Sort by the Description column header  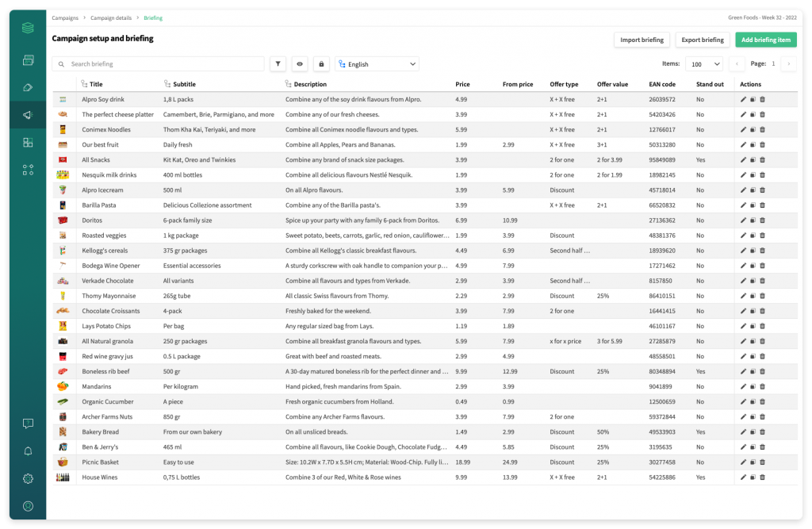click(x=310, y=84)
